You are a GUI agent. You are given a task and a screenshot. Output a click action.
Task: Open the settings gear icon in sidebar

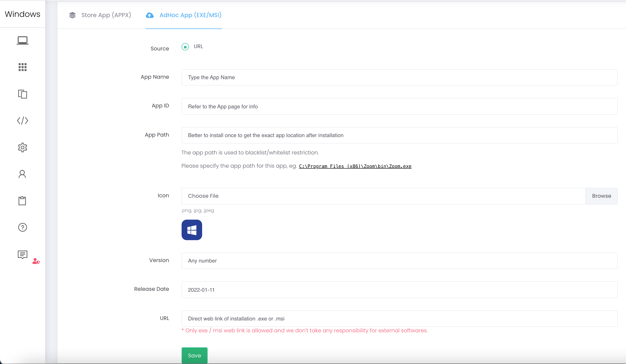click(23, 148)
